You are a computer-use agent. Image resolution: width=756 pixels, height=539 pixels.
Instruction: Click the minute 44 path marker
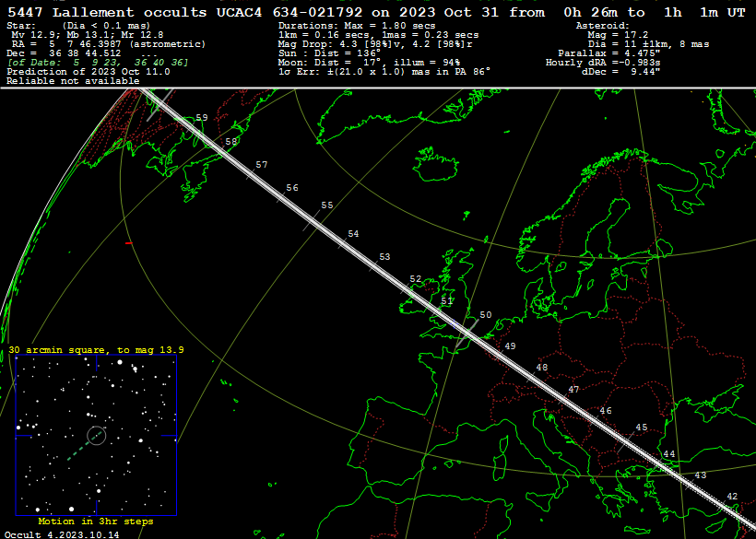[669, 454]
